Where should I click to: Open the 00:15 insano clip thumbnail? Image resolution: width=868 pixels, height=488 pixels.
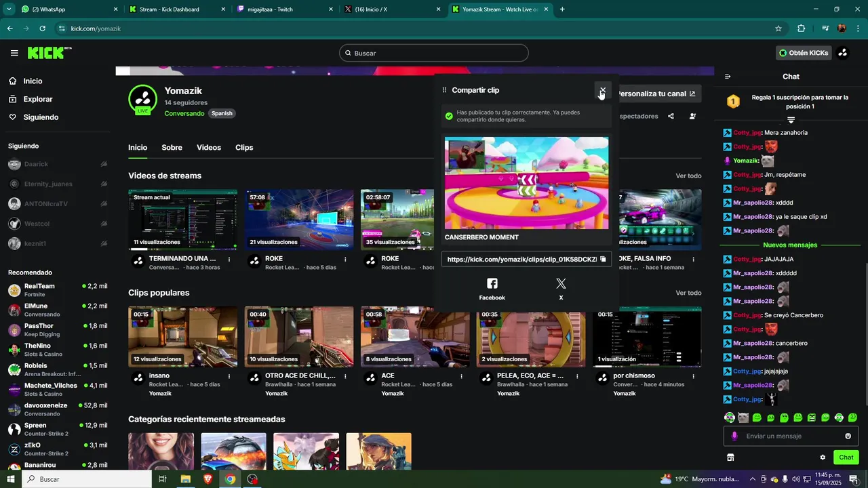click(182, 337)
